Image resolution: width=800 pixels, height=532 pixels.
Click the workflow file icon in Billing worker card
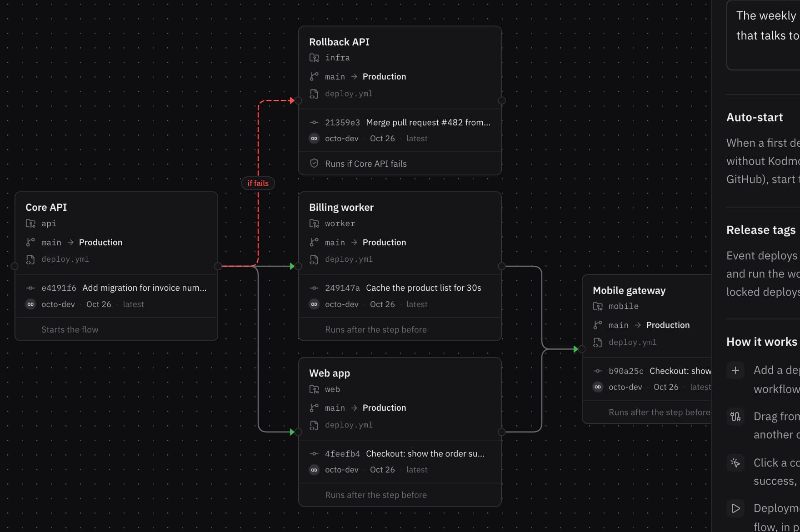coord(314,259)
